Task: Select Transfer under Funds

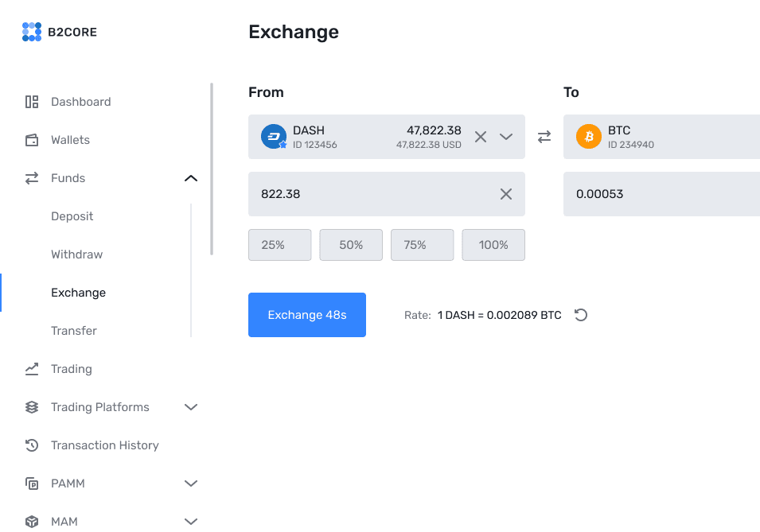Action: [x=74, y=331]
